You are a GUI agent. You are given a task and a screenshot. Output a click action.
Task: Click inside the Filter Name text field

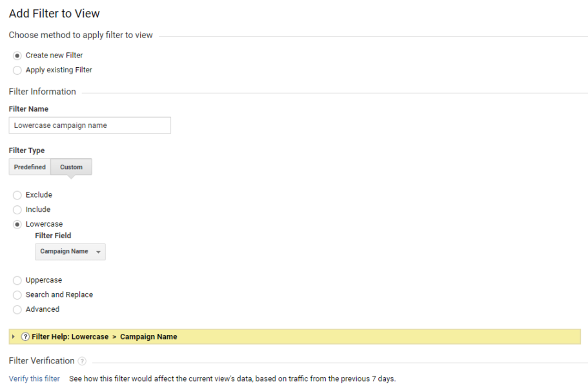point(90,125)
